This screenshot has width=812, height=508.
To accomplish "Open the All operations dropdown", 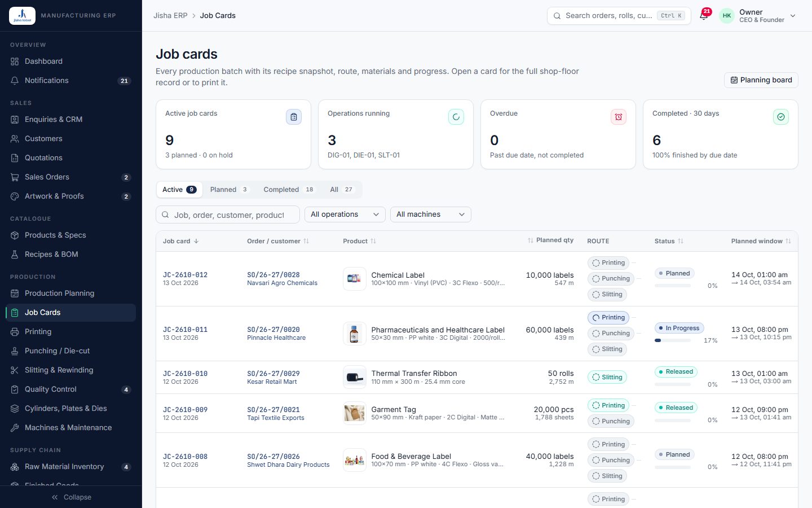I will 345,214.
